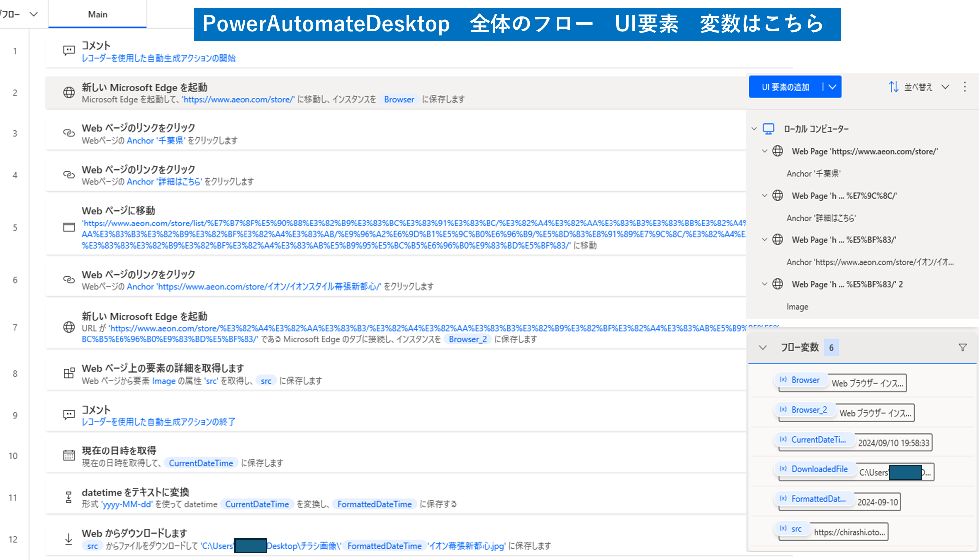Click link icon of step 3 action
979x560 pixels.
pos(69,133)
